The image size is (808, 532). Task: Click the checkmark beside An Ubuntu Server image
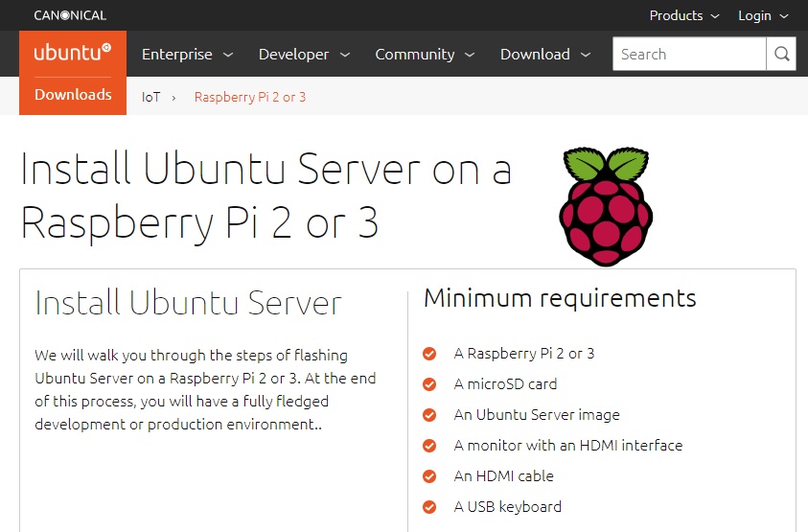[429, 415]
